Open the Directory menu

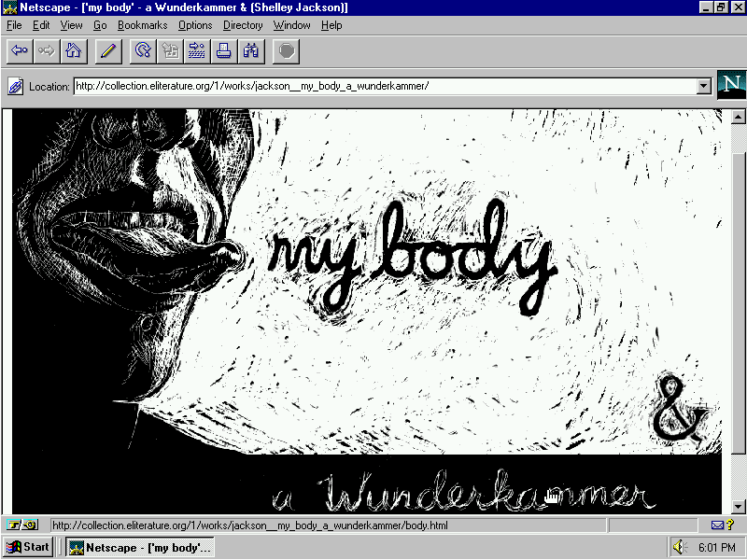click(243, 25)
